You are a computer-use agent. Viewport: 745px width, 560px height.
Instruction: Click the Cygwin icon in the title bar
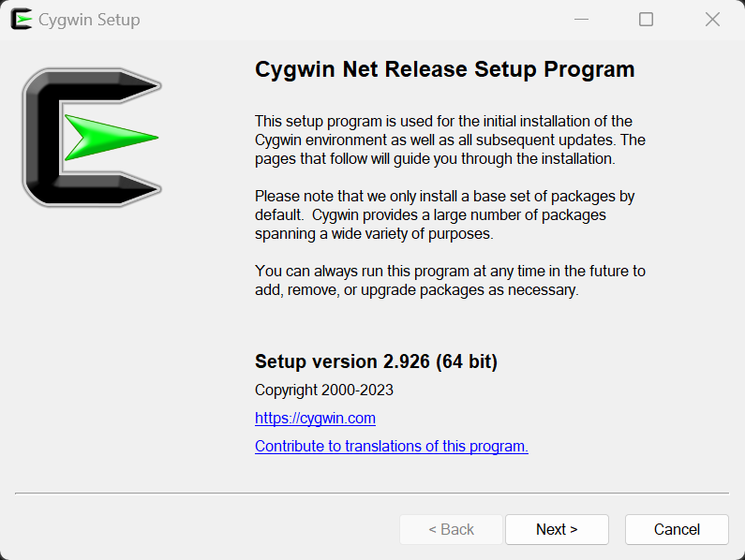tap(21, 20)
